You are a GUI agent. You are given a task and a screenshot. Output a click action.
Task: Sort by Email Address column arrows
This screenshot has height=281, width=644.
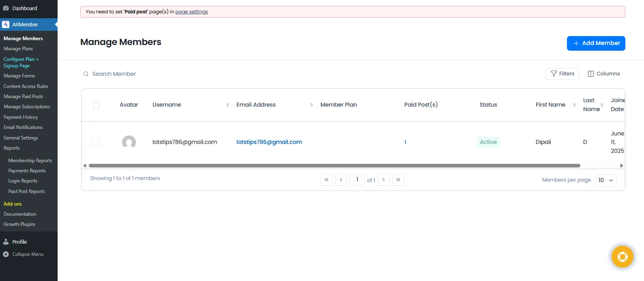pos(311,105)
